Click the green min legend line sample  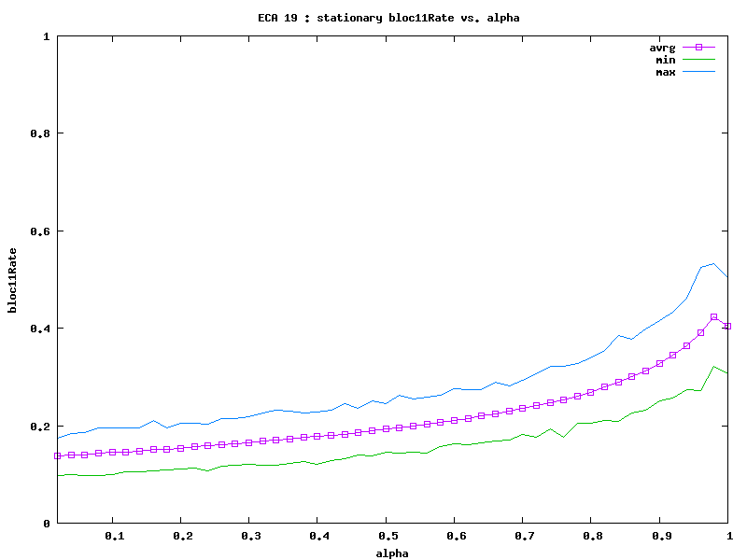click(x=698, y=60)
